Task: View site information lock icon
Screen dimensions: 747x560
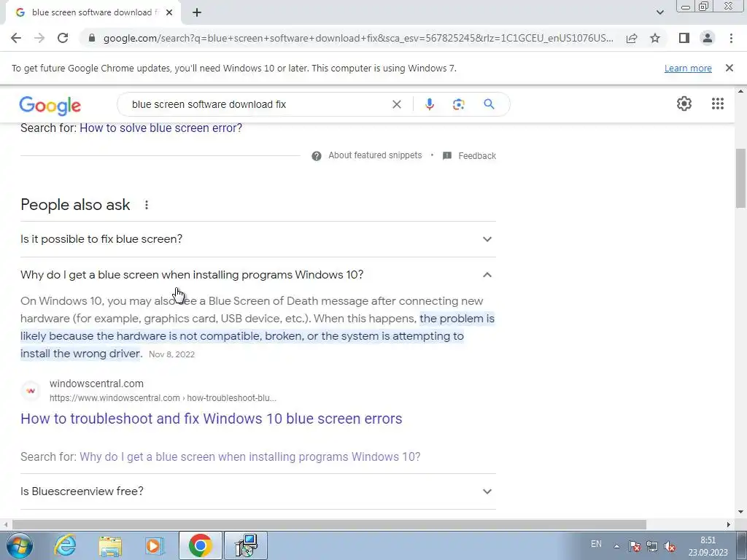Action: tap(92, 38)
